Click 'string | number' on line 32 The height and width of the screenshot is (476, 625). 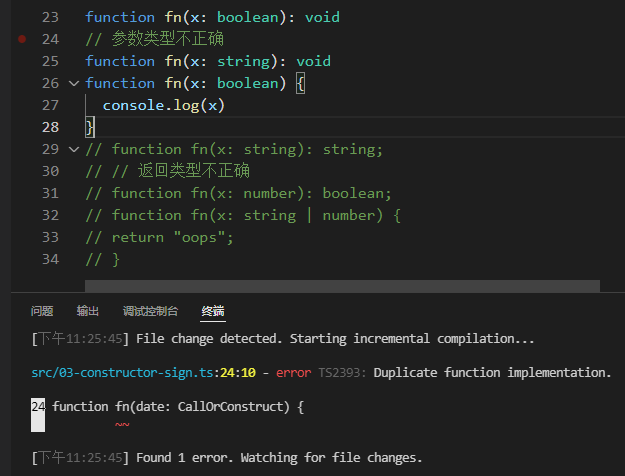coord(309,215)
